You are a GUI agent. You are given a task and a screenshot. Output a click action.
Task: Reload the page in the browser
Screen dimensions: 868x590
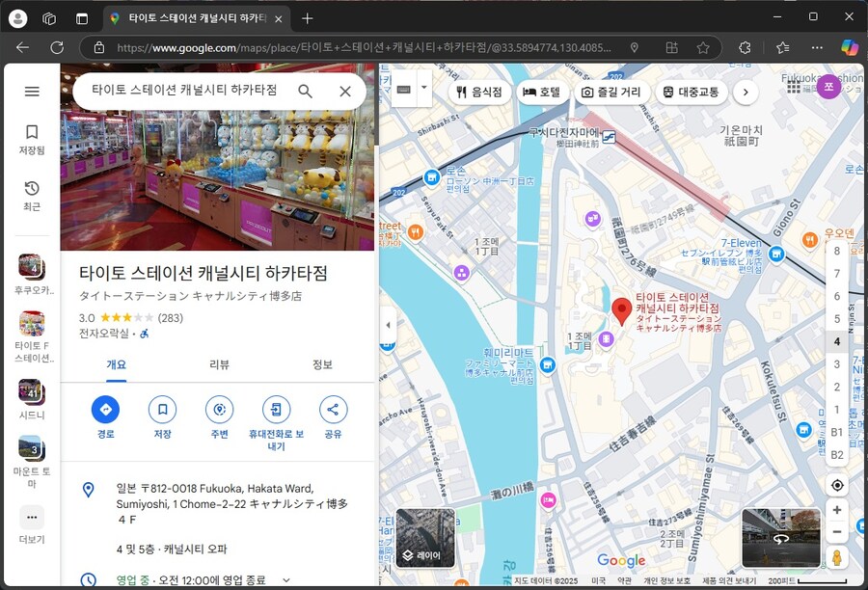[x=57, y=47]
